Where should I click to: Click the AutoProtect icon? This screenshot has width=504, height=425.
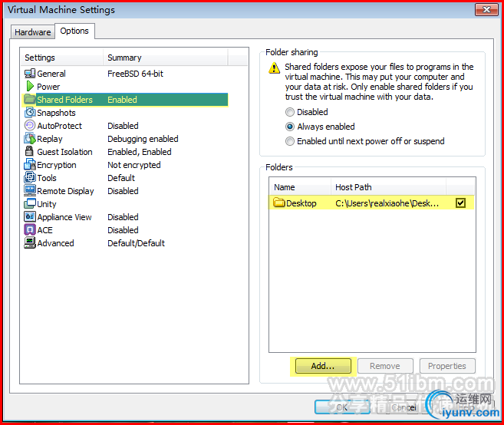click(x=30, y=125)
